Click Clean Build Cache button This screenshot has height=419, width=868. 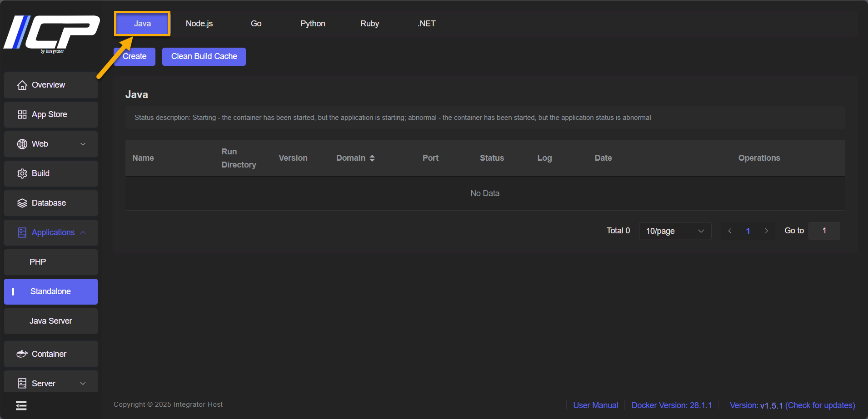click(x=204, y=57)
